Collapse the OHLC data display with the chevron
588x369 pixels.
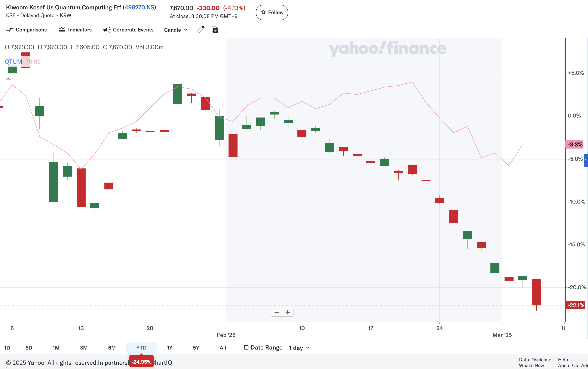click(8, 79)
